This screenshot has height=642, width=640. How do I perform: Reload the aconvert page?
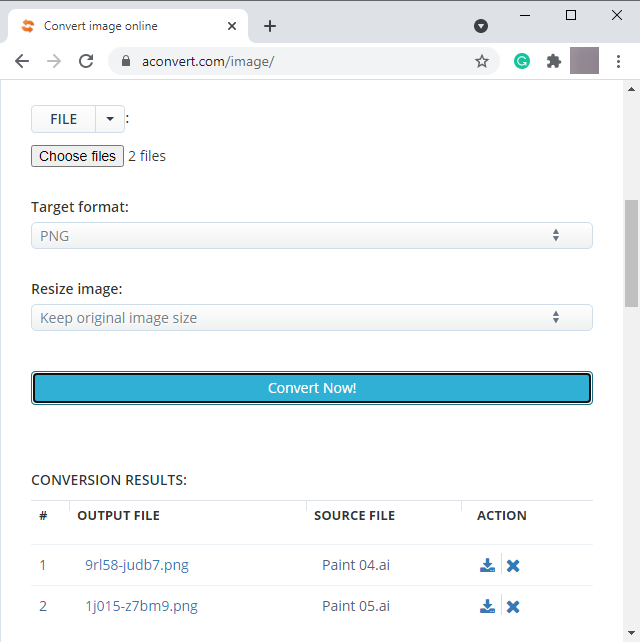86,61
